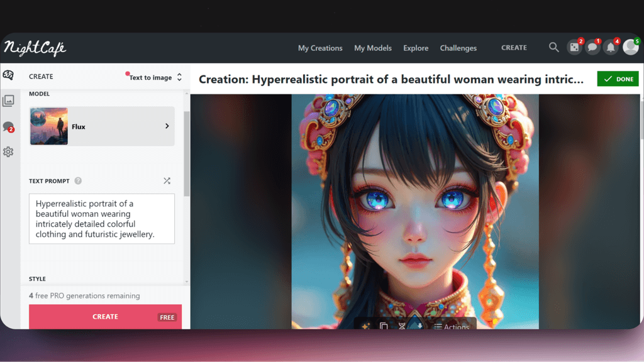The width and height of the screenshot is (644, 362).
Task: Open the chat bubble in the top bar
Action: click(x=592, y=47)
